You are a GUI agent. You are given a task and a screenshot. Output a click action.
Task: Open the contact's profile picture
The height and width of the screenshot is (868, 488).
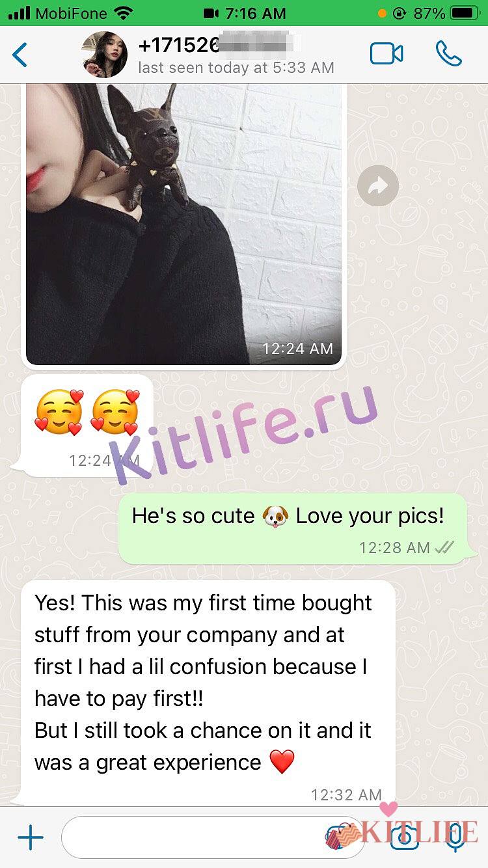pyautogui.click(x=105, y=55)
